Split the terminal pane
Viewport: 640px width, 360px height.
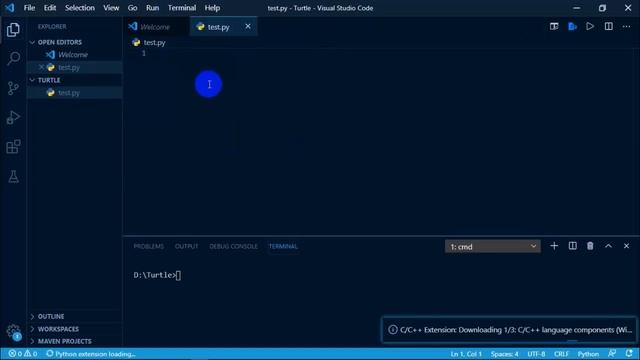coord(572,246)
